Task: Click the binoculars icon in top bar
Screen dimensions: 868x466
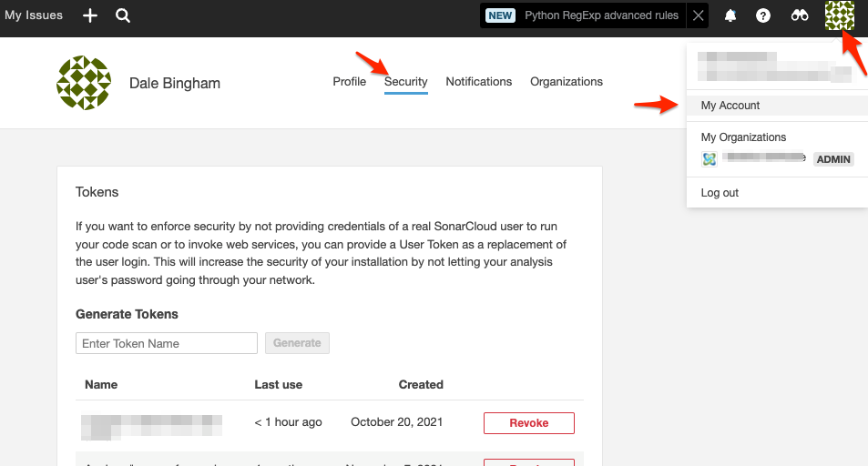Action: pos(800,15)
